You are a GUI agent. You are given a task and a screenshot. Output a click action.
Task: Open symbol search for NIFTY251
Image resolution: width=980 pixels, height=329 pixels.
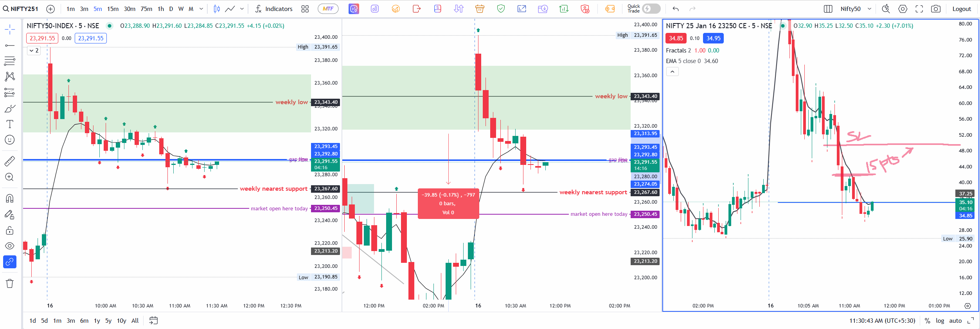pos(21,9)
